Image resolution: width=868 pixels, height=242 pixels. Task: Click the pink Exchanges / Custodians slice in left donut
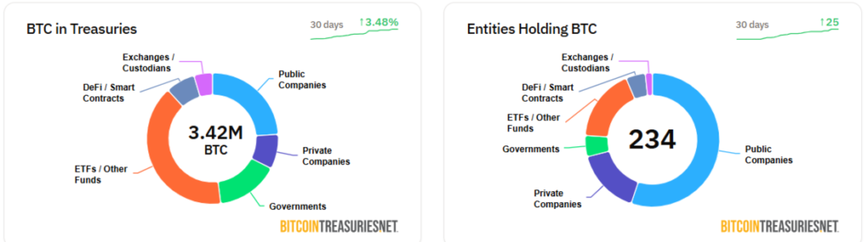204,84
